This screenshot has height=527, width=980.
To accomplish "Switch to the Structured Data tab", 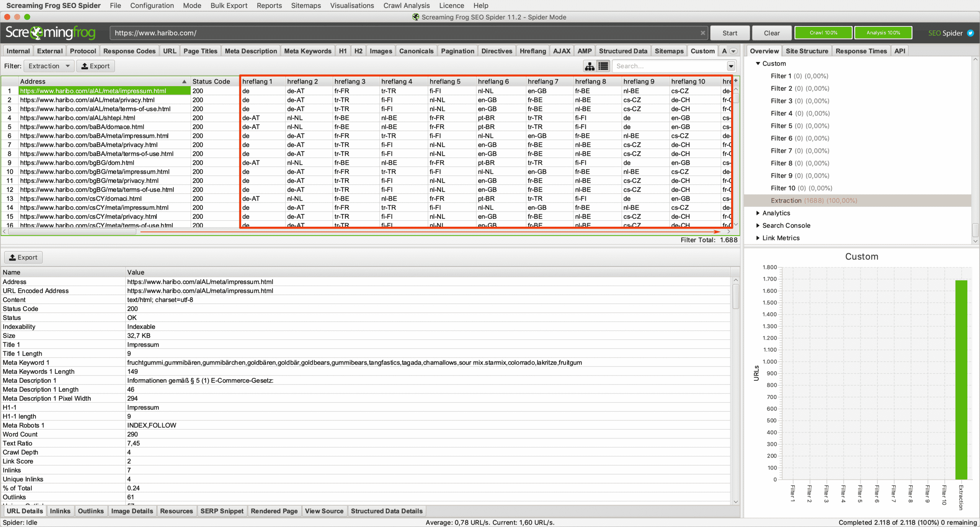I will point(623,51).
